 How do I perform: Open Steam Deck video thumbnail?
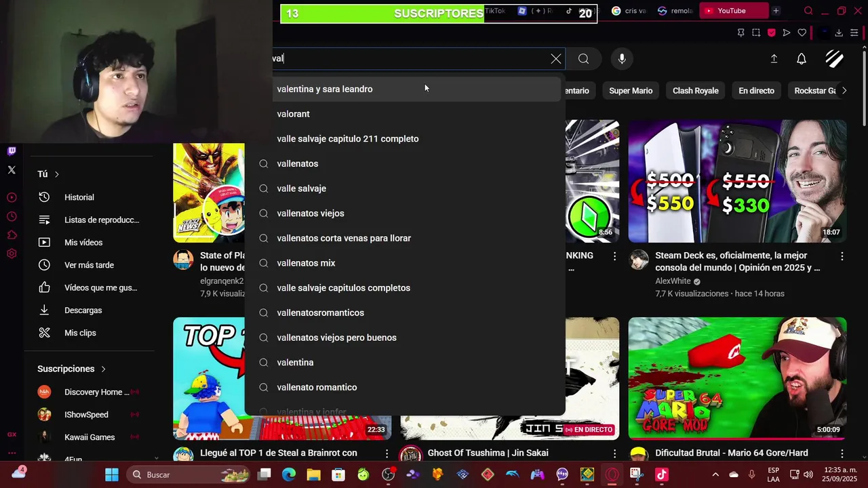(737, 181)
